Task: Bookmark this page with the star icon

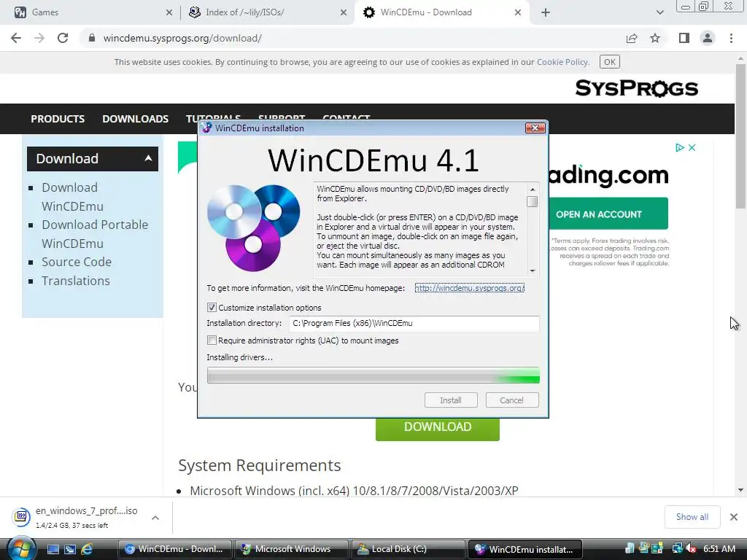Action: pyautogui.click(x=655, y=38)
